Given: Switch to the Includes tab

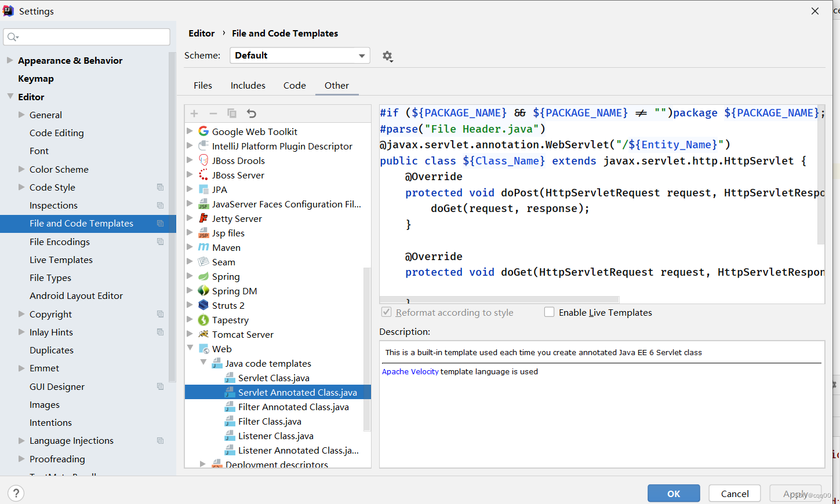Looking at the screenshot, I should (248, 85).
